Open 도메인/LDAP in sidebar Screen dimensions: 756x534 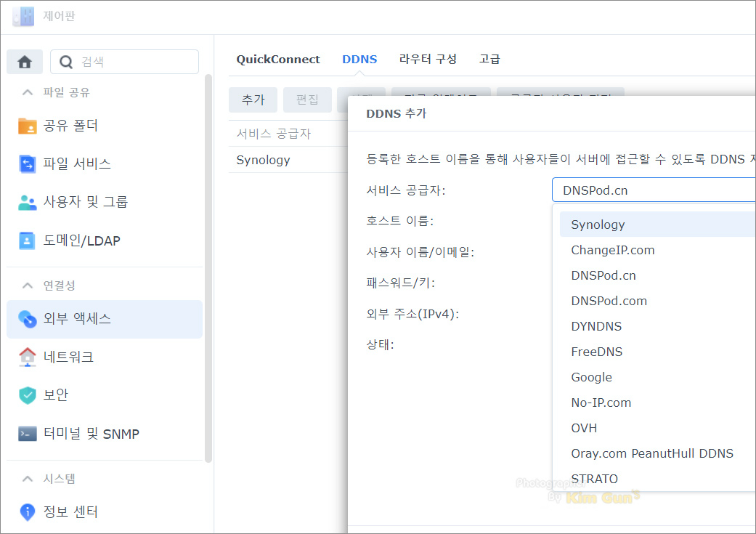(x=104, y=240)
